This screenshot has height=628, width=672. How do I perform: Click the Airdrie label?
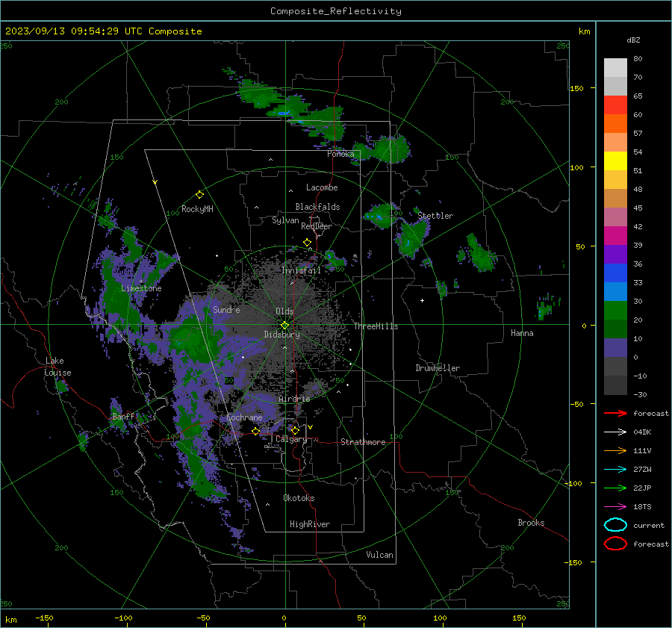point(294,399)
